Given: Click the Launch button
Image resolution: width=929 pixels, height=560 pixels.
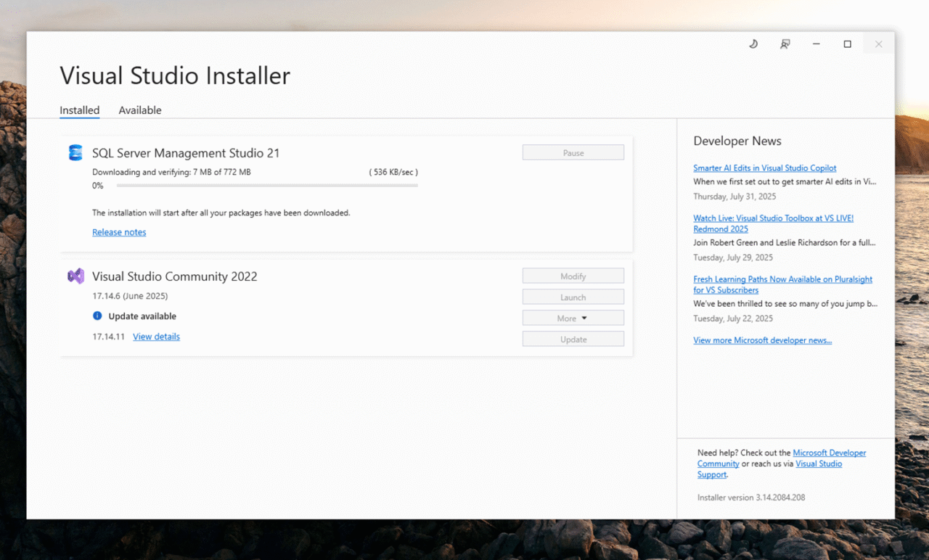Looking at the screenshot, I should [x=573, y=297].
